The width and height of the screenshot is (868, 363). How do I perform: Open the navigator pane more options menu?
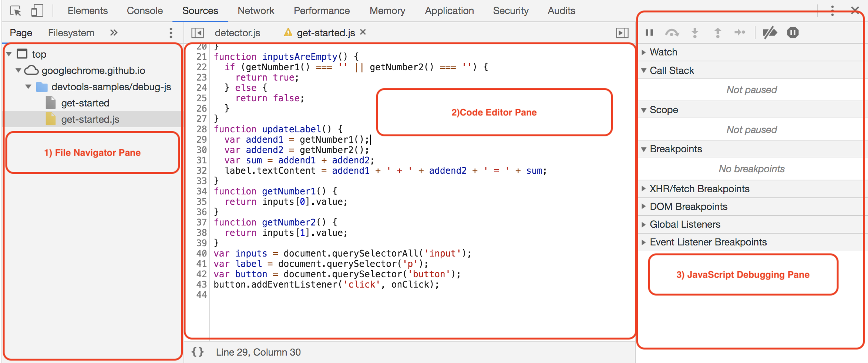171,33
